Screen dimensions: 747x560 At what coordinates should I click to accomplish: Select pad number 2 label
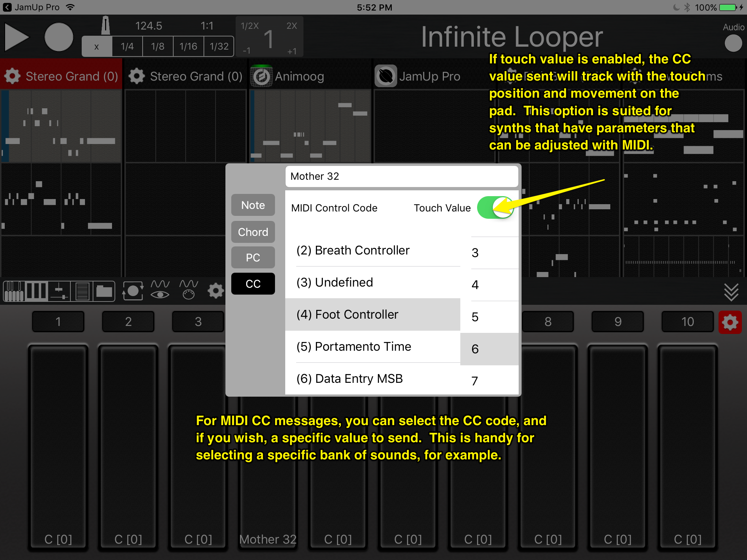(x=128, y=322)
